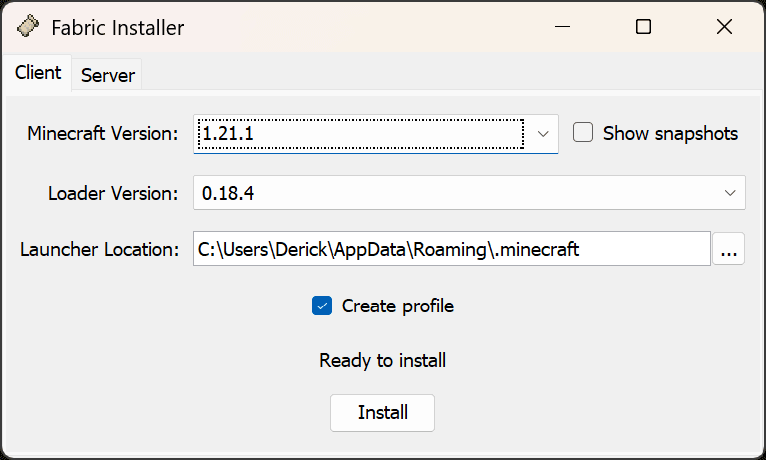The image size is (766, 460).
Task: Click the 0.18.4 loader version value
Action: point(228,193)
